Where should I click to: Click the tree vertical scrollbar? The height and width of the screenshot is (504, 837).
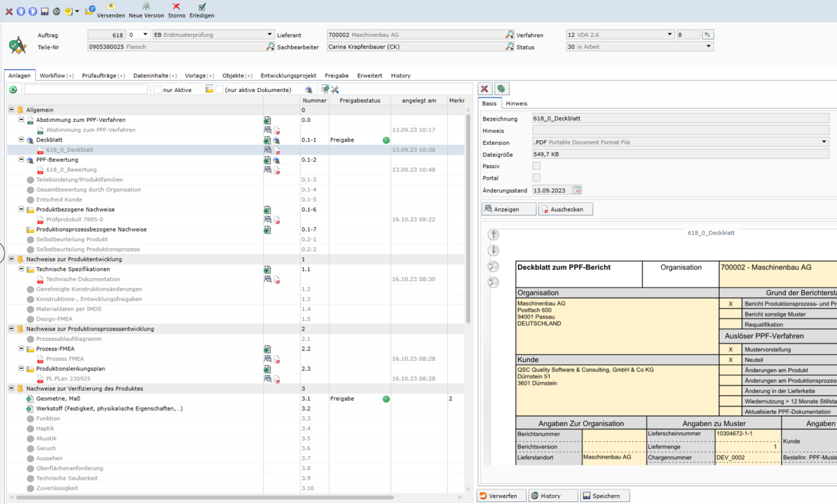(468, 220)
